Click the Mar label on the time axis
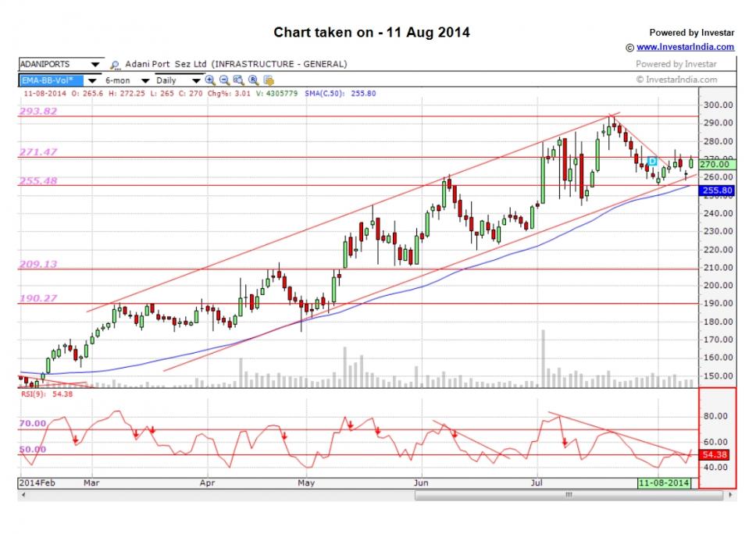The image size is (756, 534). tap(91, 483)
